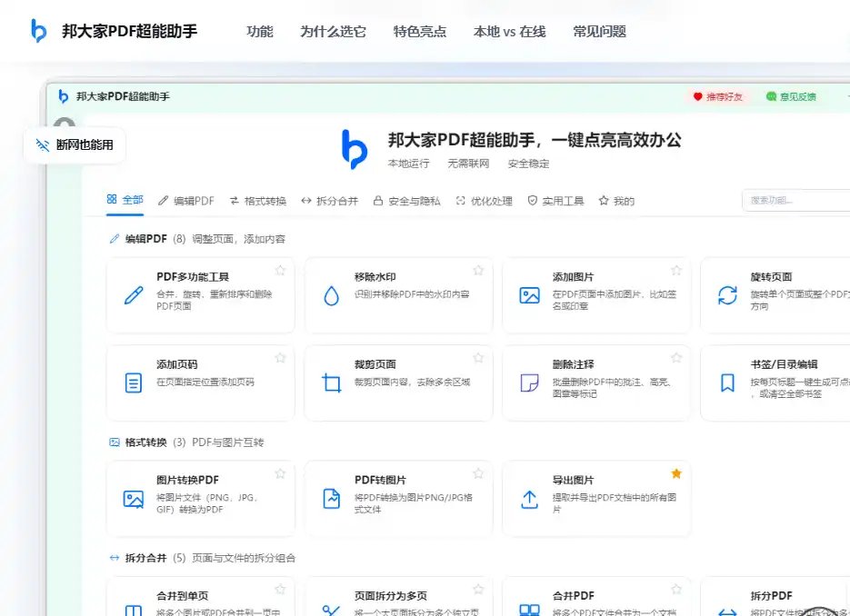Viewport: 850px width, 616px height.
Task: Open the PDF转图片 card title
Action: tap(381, 480)
